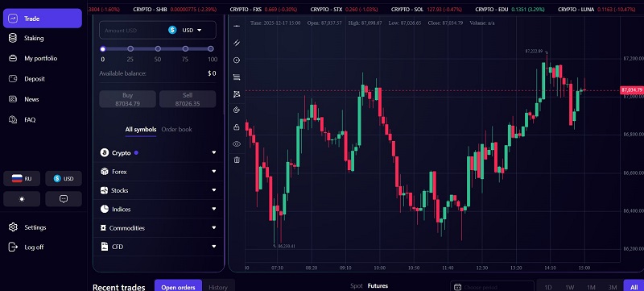This screenshot has width=644, height=291.
Task: Switch to the History tab
Action: coord(218,287)
